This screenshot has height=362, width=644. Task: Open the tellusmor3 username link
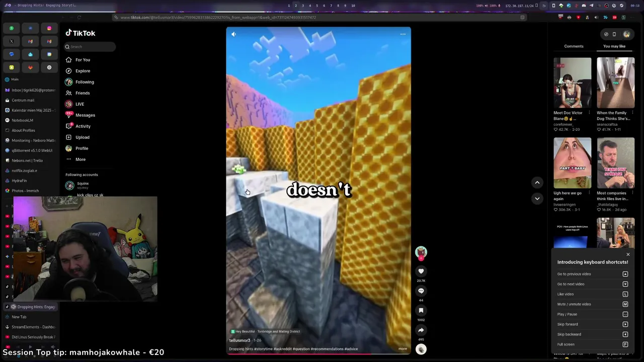(x=239, y=340)
